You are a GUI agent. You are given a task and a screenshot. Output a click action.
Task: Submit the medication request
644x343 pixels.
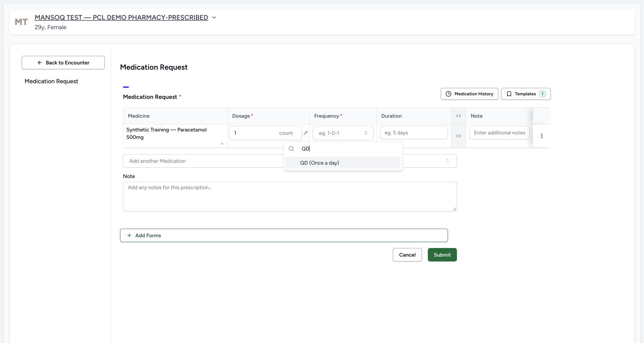point(442,255)
